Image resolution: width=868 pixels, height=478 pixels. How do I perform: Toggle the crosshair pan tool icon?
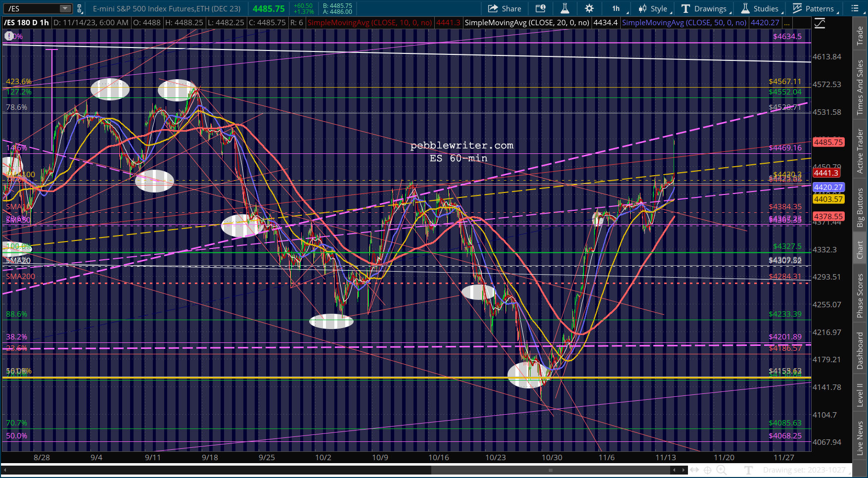708,470
